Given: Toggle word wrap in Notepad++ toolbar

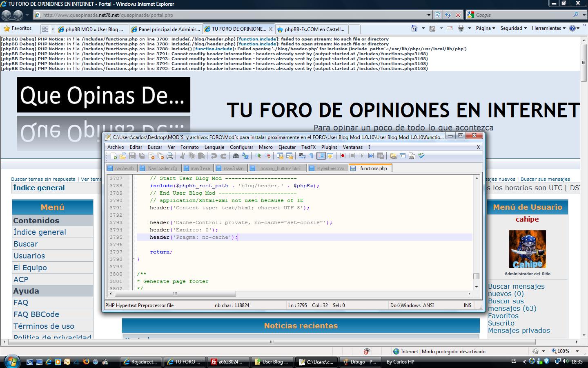Looking at the screenshot, I should (x=302, y=156).
